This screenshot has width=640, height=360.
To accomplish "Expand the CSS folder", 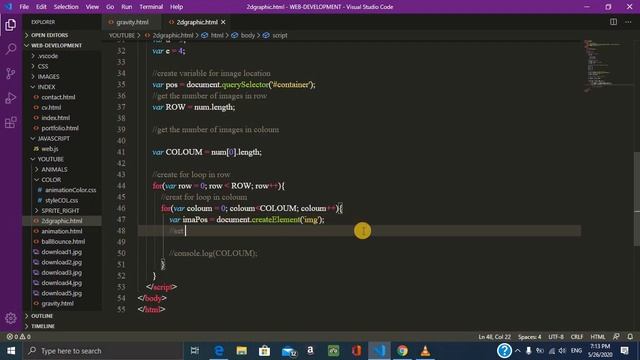I will click(x=62, y=66).
